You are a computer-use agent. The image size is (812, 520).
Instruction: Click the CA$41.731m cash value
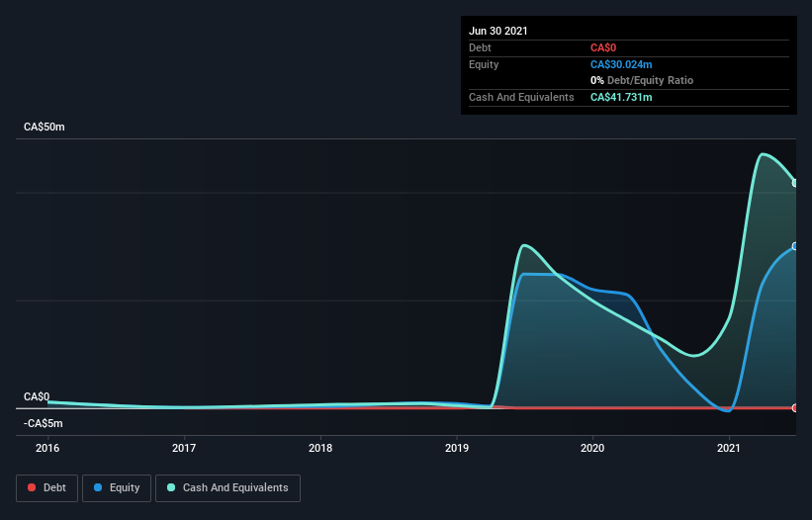pos(621,97)
